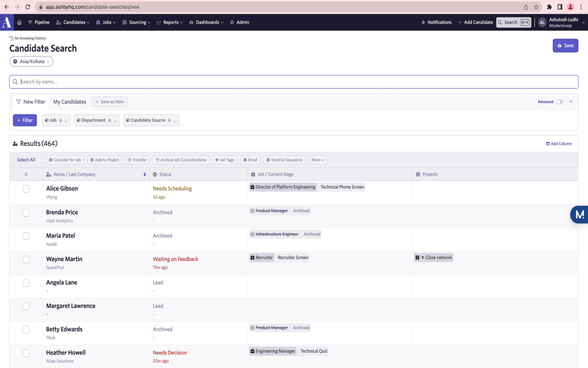Open Notifications from the top bar
588x368 pixels.
[435, 22]
